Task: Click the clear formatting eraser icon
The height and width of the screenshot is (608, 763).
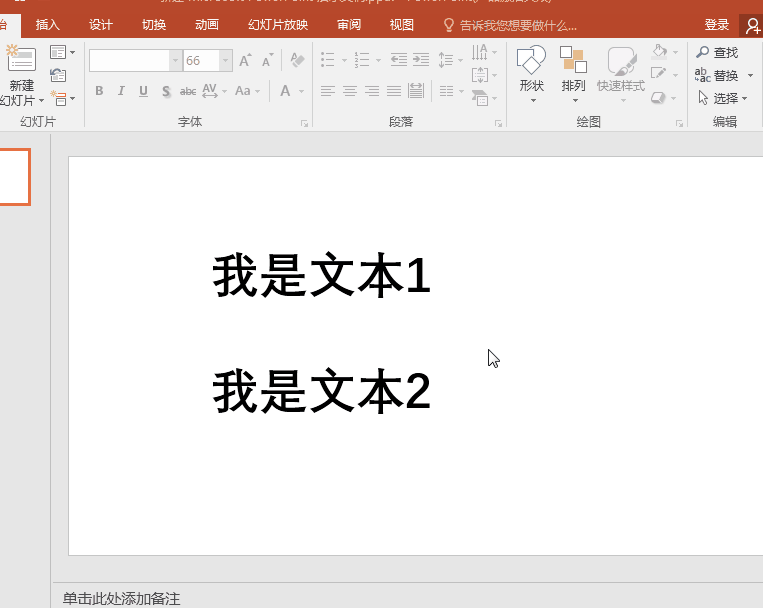Action: pyautogui.click(x=297, y=61)
